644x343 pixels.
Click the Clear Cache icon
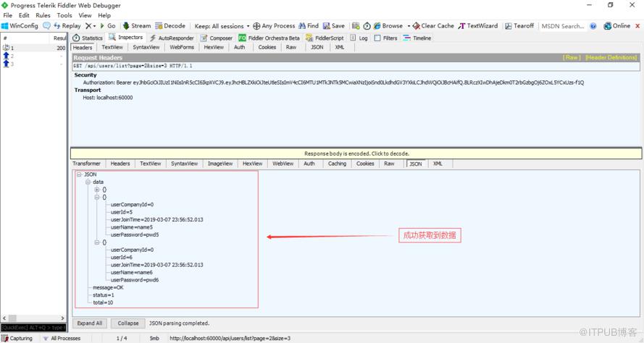click(x=416, y=26)
